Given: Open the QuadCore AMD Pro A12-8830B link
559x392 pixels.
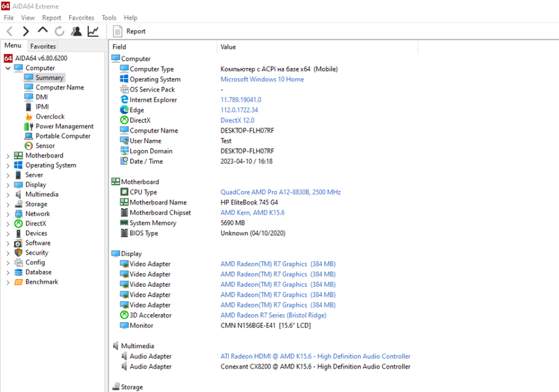Looking at the screenshot, I should [x=280, y=192].
